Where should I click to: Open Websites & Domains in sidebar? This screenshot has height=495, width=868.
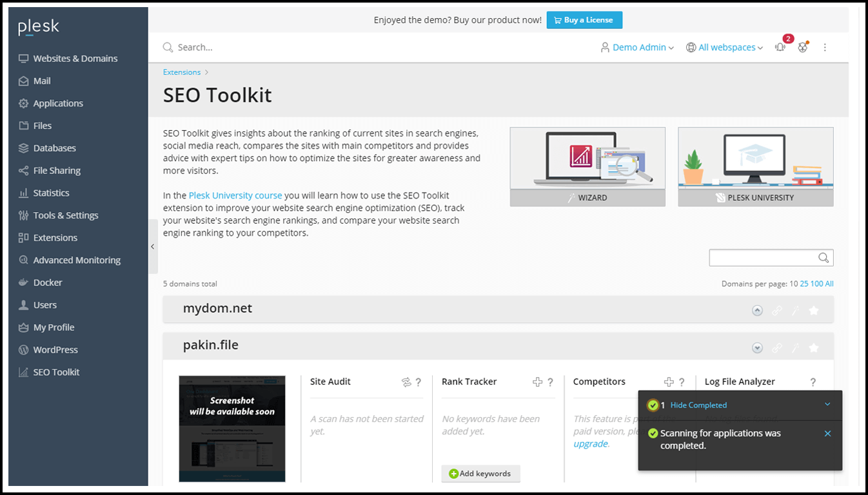68,58
